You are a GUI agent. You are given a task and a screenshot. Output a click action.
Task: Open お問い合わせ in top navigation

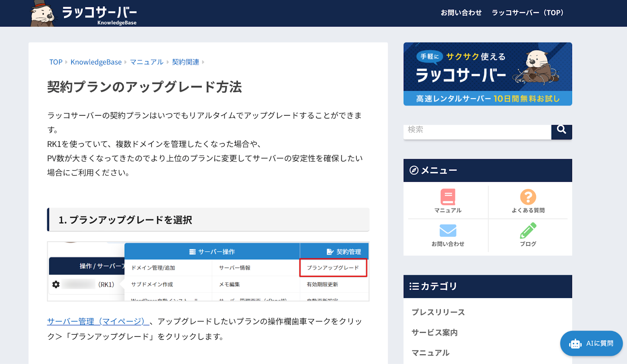coord(461,13)
